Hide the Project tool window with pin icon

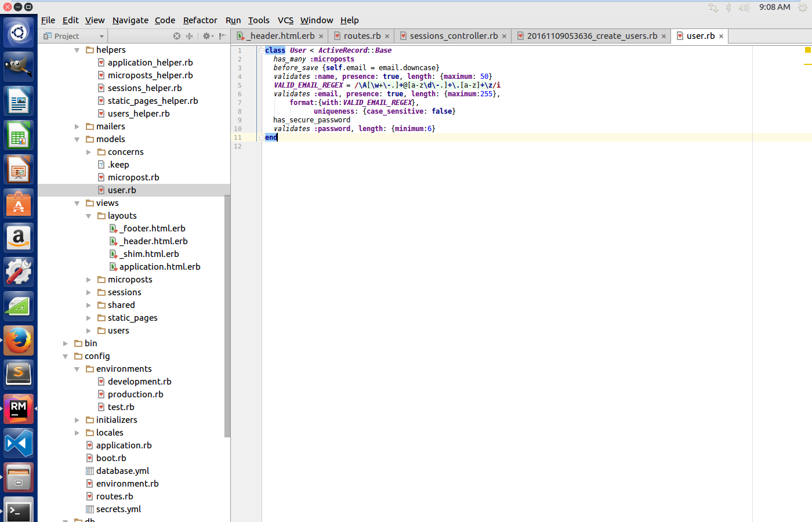[x=222, y=36]
